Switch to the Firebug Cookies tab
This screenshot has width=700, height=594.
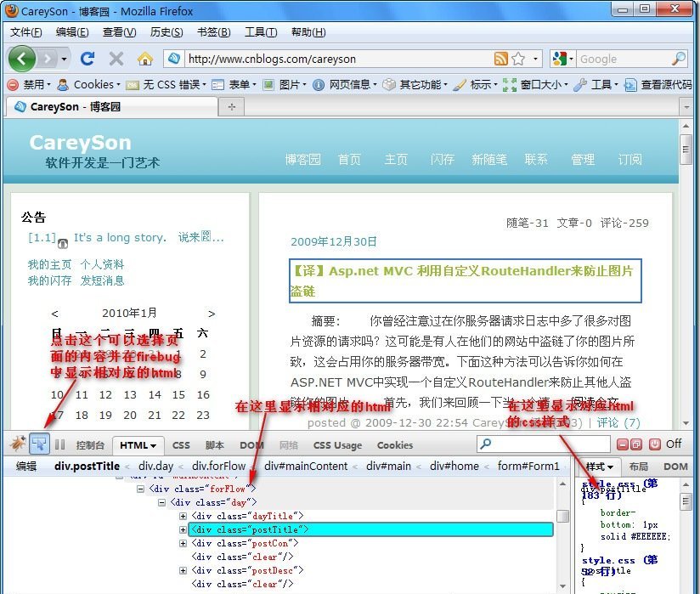[x=395, y=445]
